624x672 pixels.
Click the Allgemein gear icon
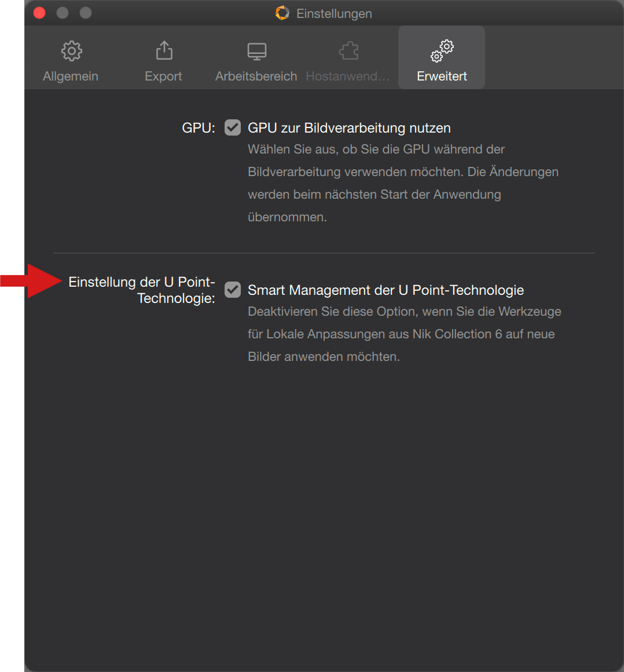[72, 51]
